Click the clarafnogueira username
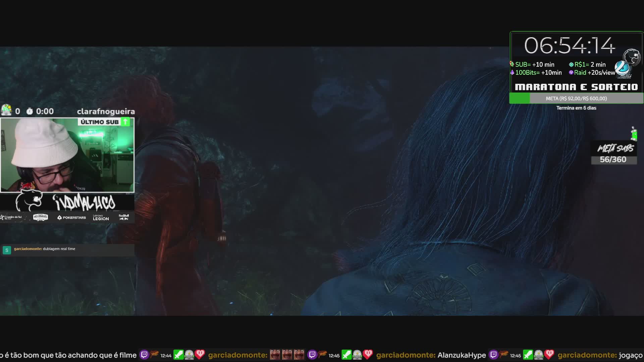 (x=106, y=112)
